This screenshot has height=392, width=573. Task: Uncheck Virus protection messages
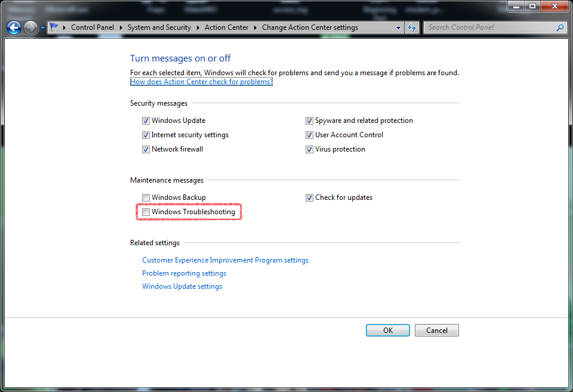click(310, 149)
